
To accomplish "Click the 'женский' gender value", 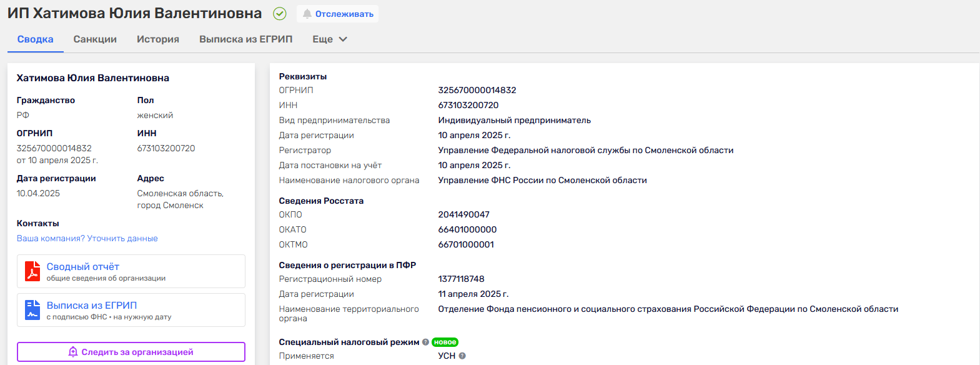I will coord(156,115).
